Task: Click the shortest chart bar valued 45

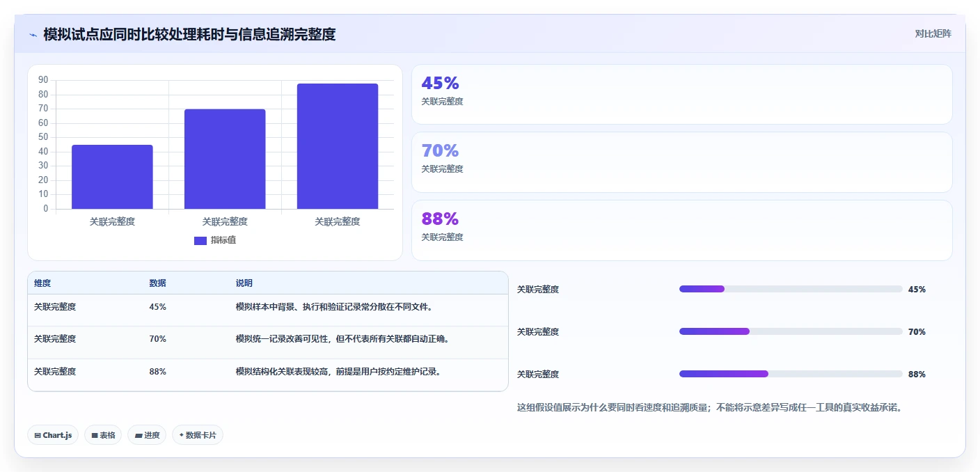Action: [112, 177]
